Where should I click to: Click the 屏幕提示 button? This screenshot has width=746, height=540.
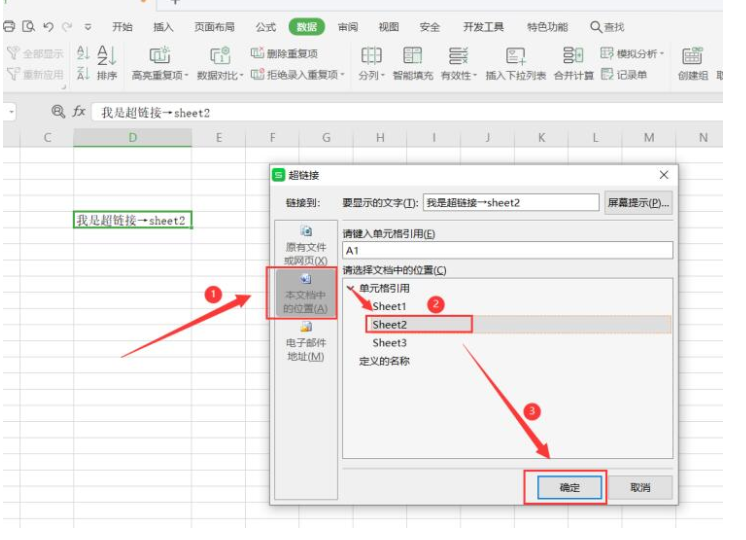coord(638,203)
